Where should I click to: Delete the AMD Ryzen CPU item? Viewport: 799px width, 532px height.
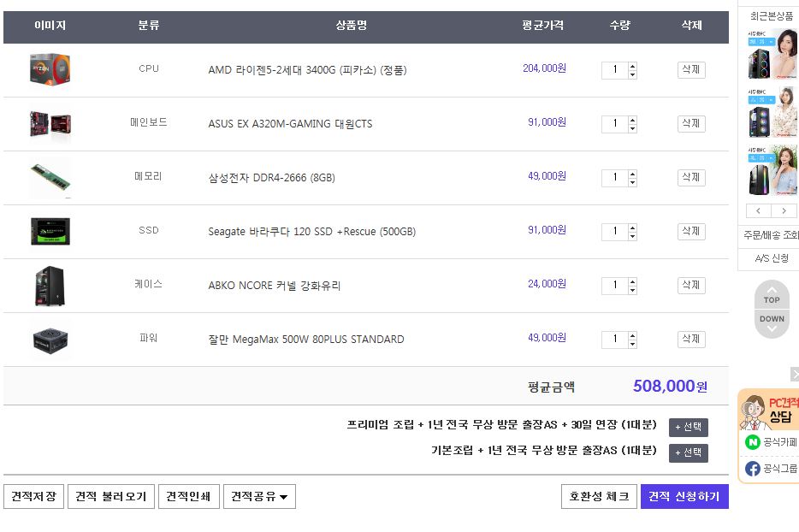click(691, 70)
